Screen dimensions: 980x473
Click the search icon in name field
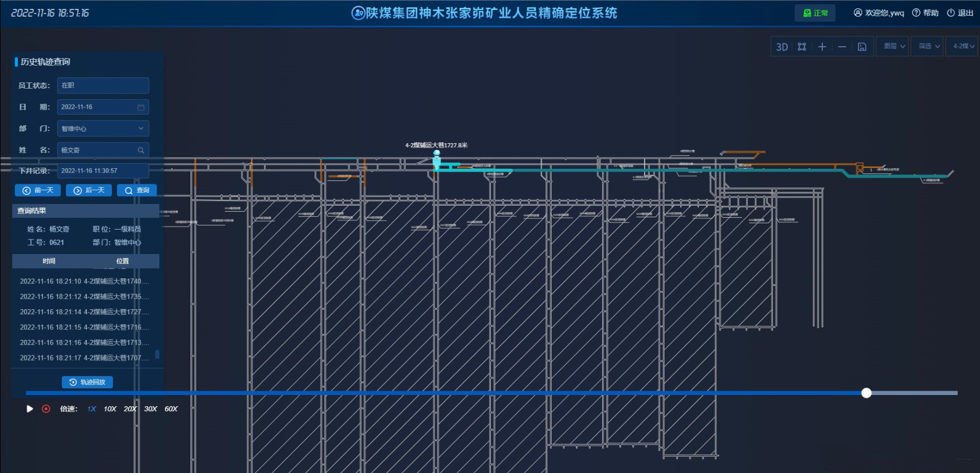[141, 150]
